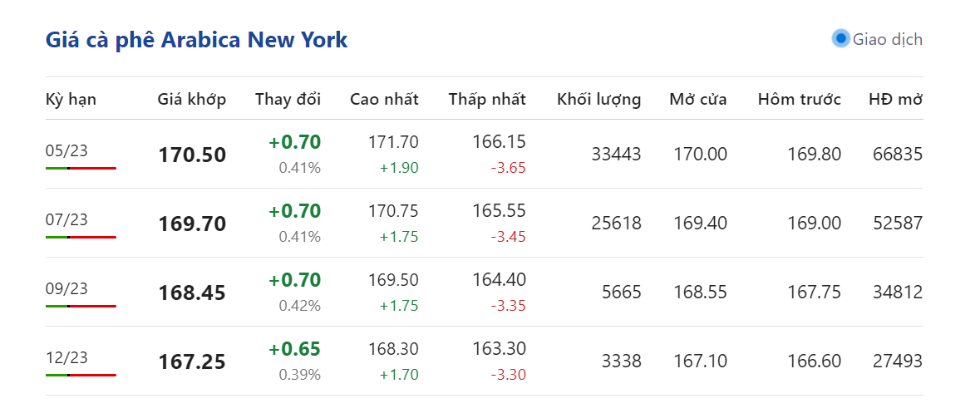Select the 09/23 contract term

point(66,288)
